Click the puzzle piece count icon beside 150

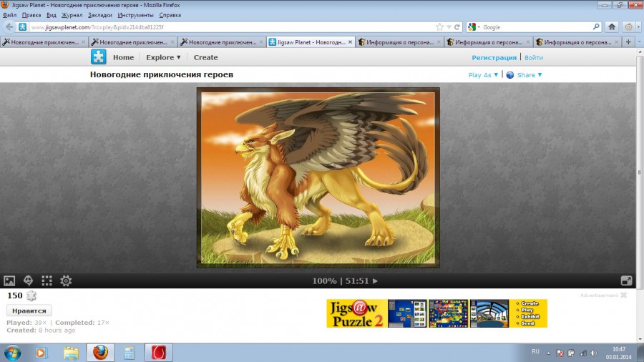pos(31,295)
